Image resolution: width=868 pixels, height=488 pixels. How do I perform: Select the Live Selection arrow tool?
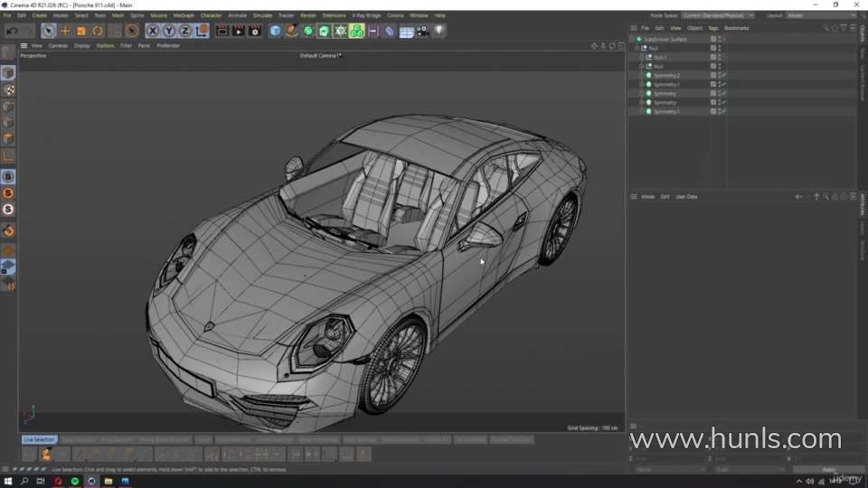(49, 31)
